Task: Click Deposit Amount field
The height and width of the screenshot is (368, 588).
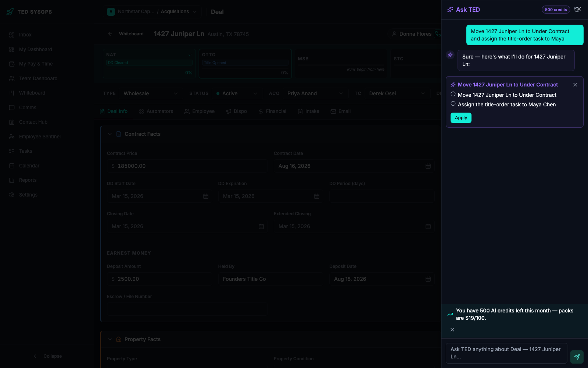Action: 159,279
